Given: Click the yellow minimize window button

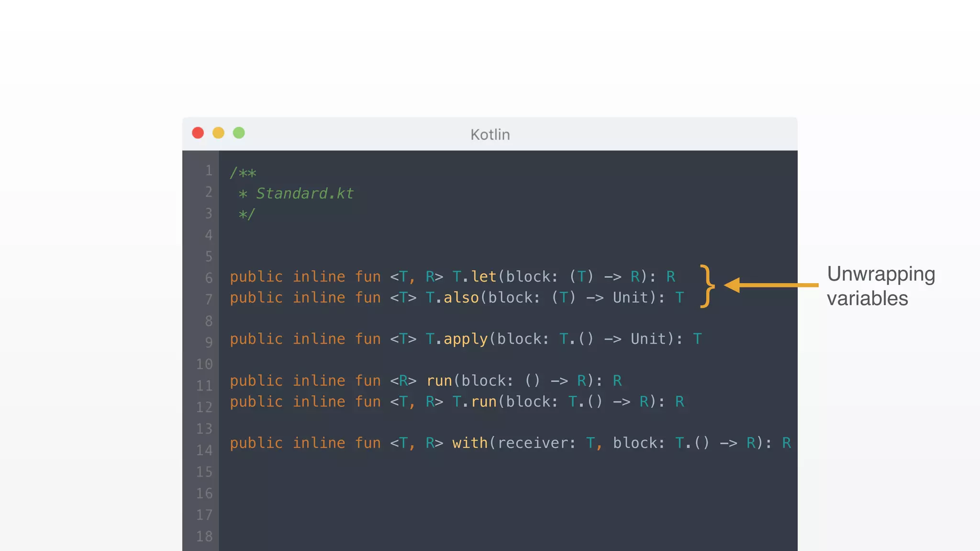Looking at the screenshot, I should pyautogui.click(x=218, y=133).
